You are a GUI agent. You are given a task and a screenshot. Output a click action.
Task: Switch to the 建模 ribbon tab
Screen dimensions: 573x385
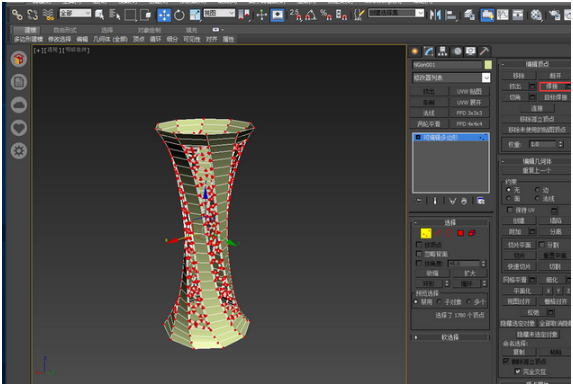[30, 30]
